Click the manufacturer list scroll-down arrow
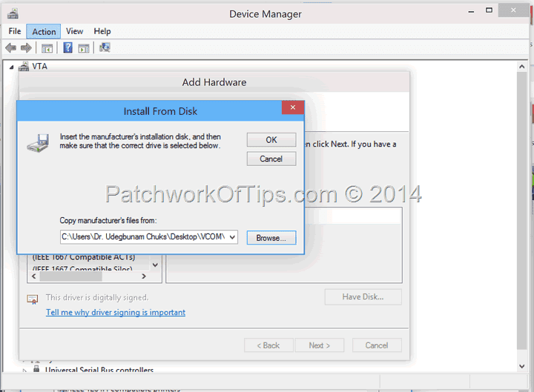534x392 pixels. [155, 265]
